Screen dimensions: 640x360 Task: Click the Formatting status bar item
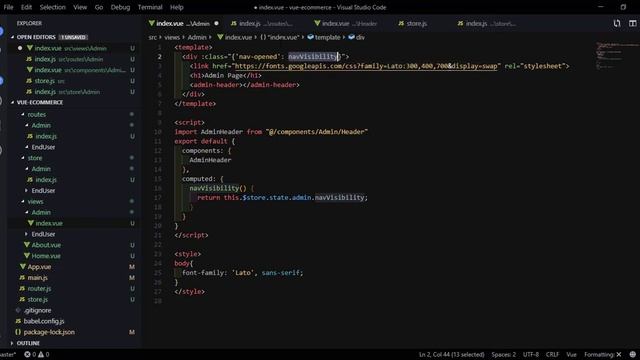pos(602,354)
